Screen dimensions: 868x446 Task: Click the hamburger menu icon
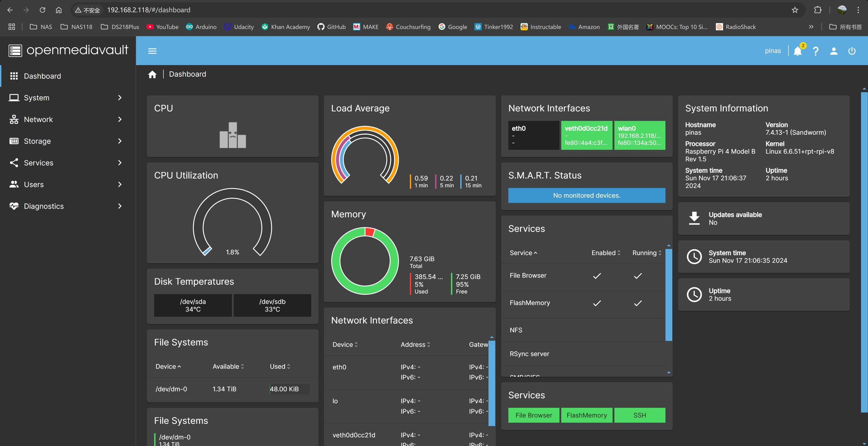[x=152, y=51]
